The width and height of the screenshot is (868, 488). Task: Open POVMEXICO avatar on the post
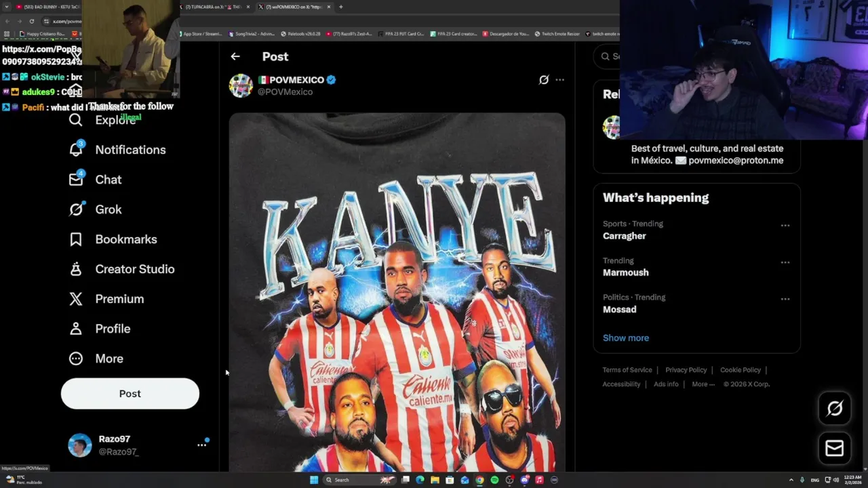point(241,86)
